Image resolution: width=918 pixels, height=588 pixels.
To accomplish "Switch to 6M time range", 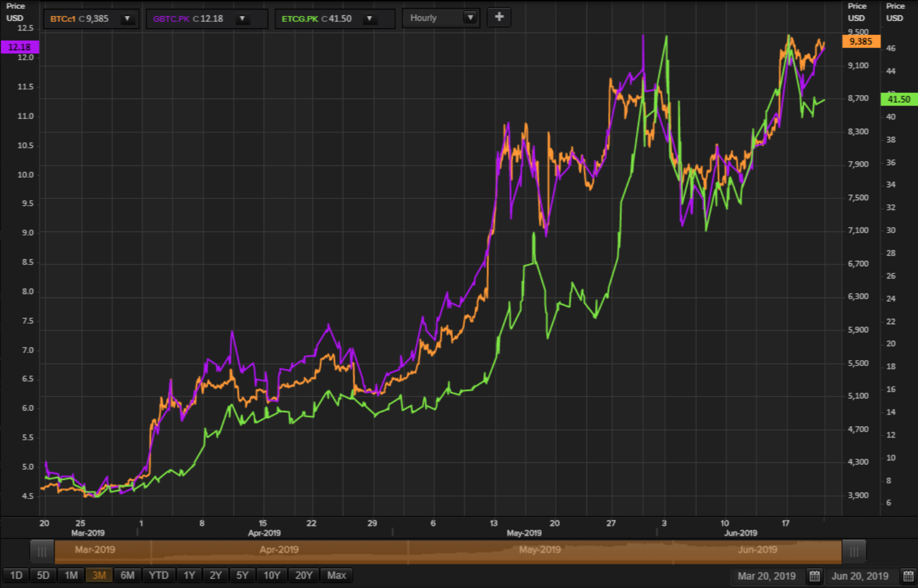I will 128,576.
